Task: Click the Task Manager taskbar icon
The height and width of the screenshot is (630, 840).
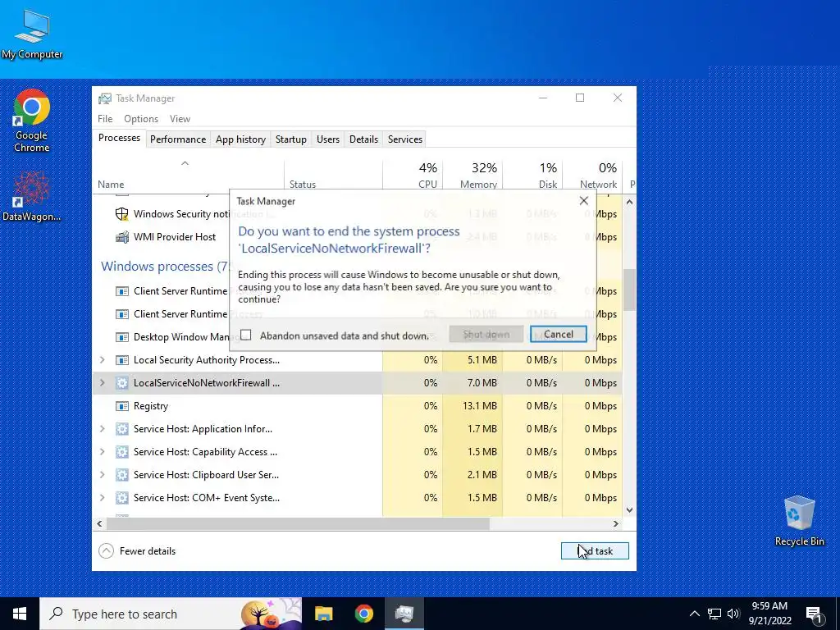Action: [x=404, y=614]
